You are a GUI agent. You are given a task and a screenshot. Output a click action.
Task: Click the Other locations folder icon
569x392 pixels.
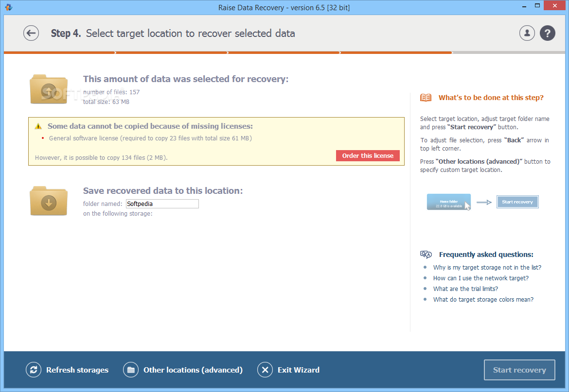pyautogui.click(x=131, y=370)
